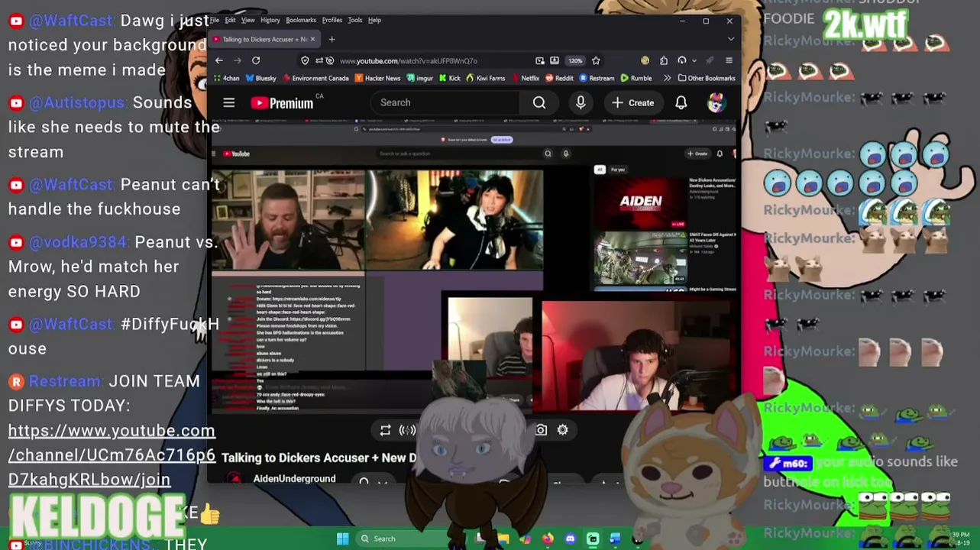980x550 pixels.
Task: Open the Firefox extensions puzzle icon
Action: tap(663, 60)
